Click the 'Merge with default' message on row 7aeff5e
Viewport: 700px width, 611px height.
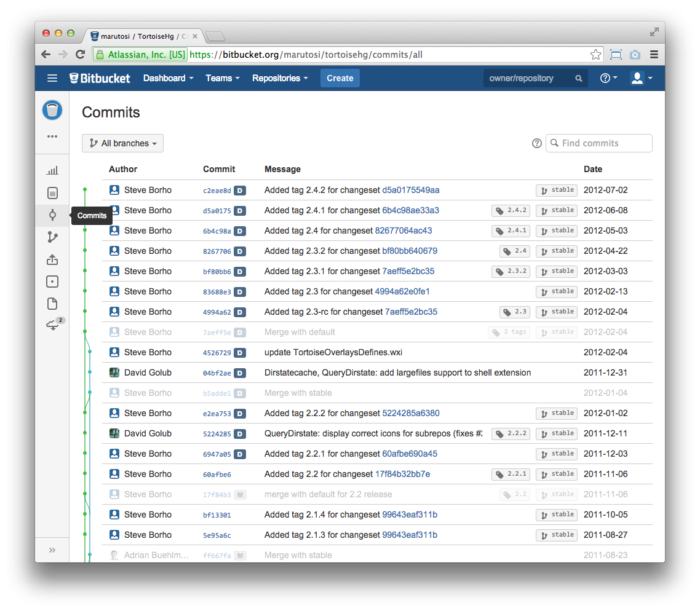coord(300,333)
